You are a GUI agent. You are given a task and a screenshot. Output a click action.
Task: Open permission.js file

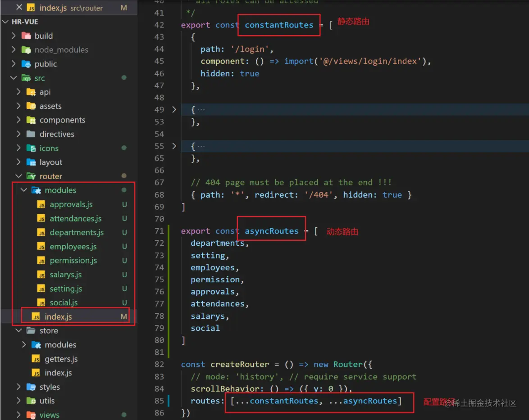click(x=73, y=260)
